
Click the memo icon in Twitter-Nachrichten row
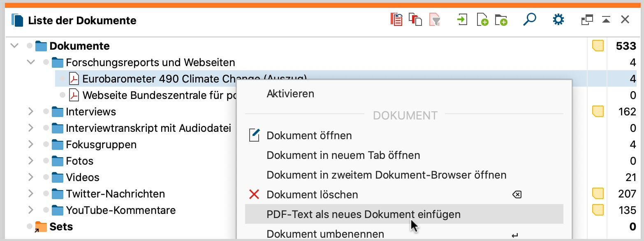[x=598, y=193]
